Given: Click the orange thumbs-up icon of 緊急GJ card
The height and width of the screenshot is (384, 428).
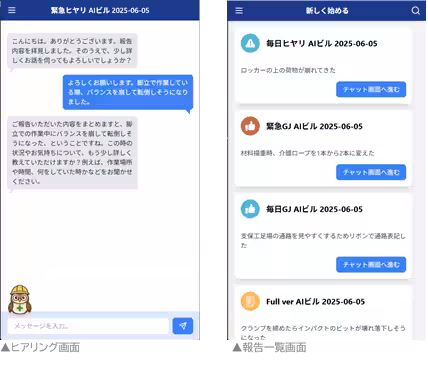Looking at the screenshot, I should point(250,126).
